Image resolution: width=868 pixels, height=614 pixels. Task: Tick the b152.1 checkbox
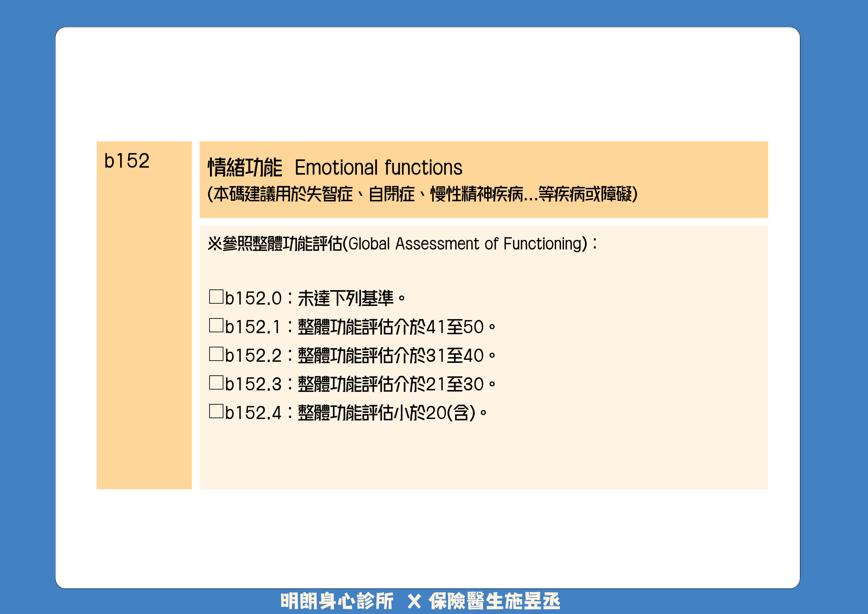click(x=216, y=325)
